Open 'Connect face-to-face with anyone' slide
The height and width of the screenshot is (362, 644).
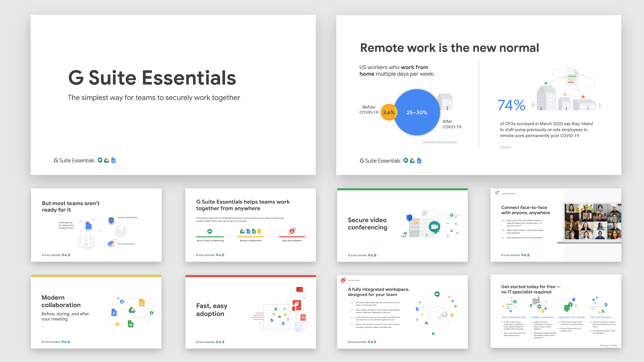[x=556, y=225]
